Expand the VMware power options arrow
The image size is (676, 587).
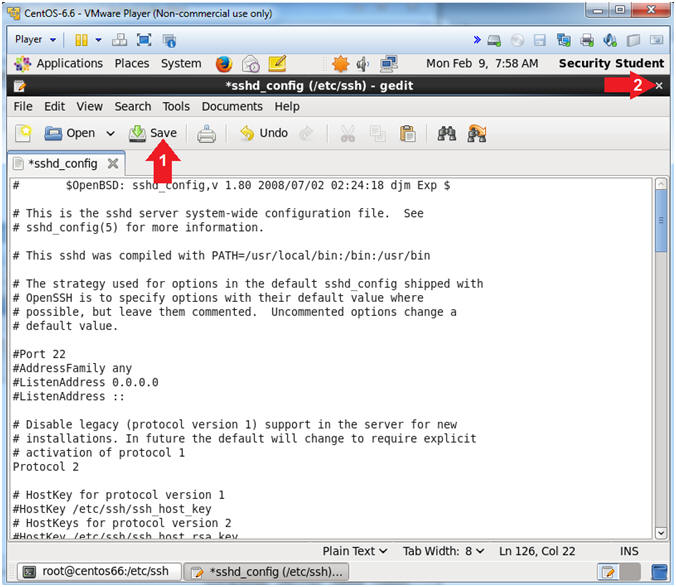pos(98,40)
